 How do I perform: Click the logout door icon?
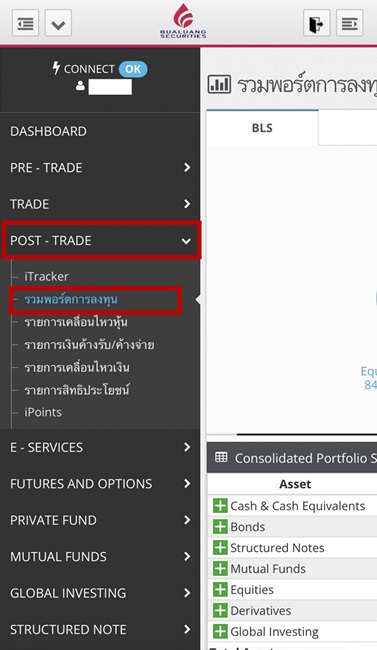(317, 23)
